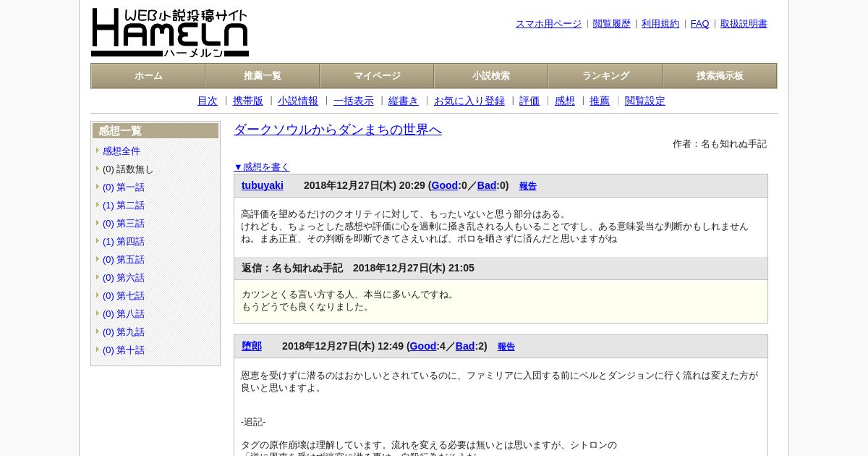This screenshot has height=456, width=868.
Task: Click the 感想一覧 sidebar header
Action: point(156,131)
